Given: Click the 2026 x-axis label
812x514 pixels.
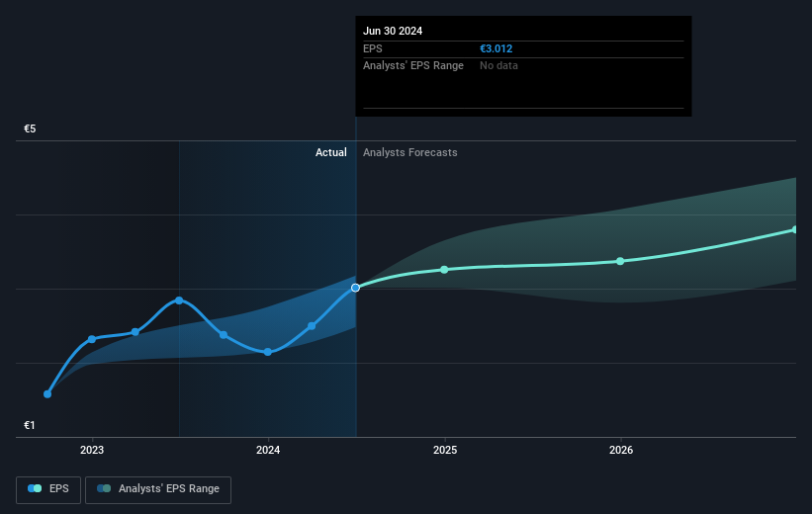Looking at the screenshot, I should tap(621, 450).
